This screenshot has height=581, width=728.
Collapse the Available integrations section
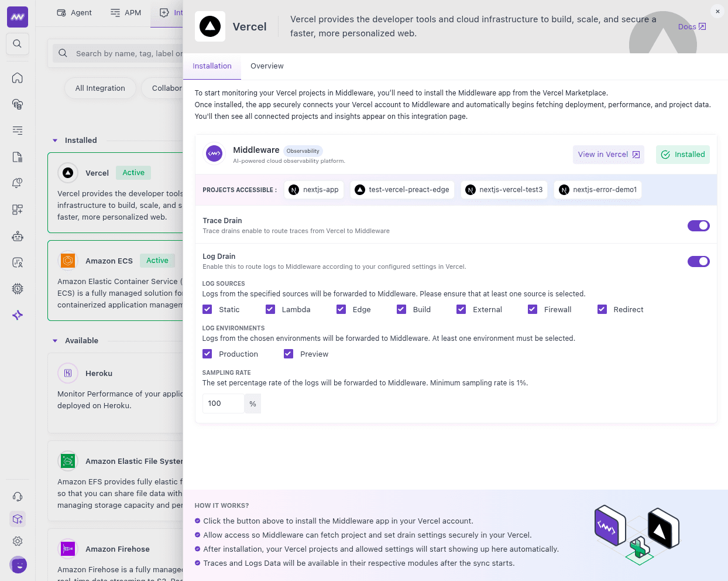(55, 340)
